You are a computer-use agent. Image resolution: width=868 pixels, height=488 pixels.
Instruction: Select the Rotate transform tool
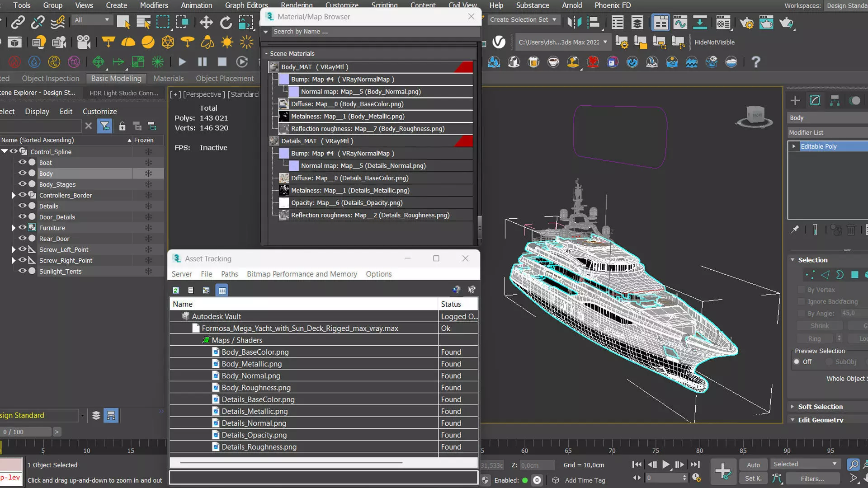click(x=226, y=22)
